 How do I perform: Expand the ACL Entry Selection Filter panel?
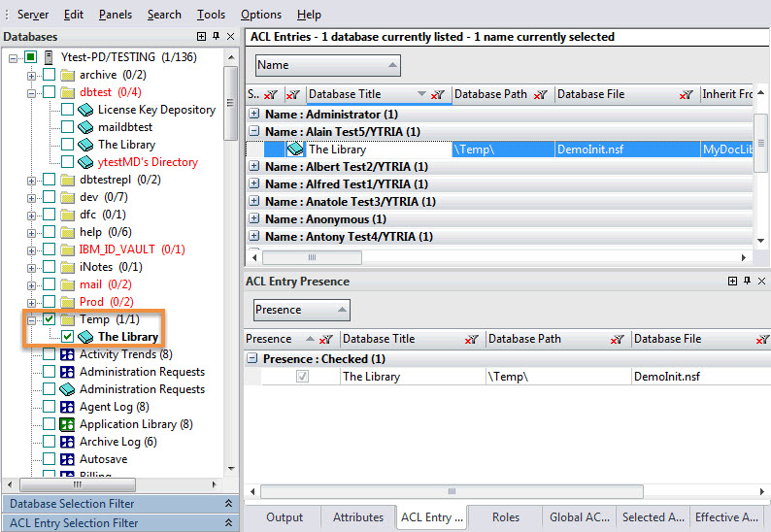pyautogui.click(x=228, y=523)
